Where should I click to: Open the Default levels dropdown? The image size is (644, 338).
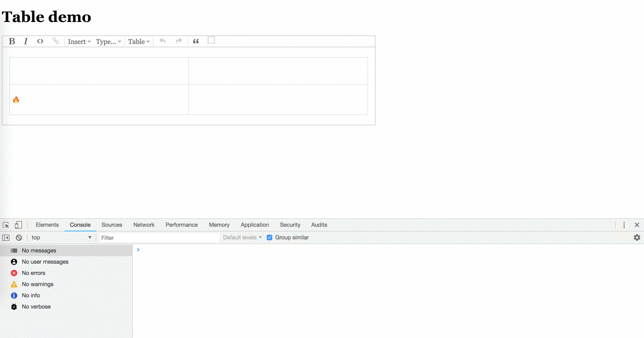point(242,237)
